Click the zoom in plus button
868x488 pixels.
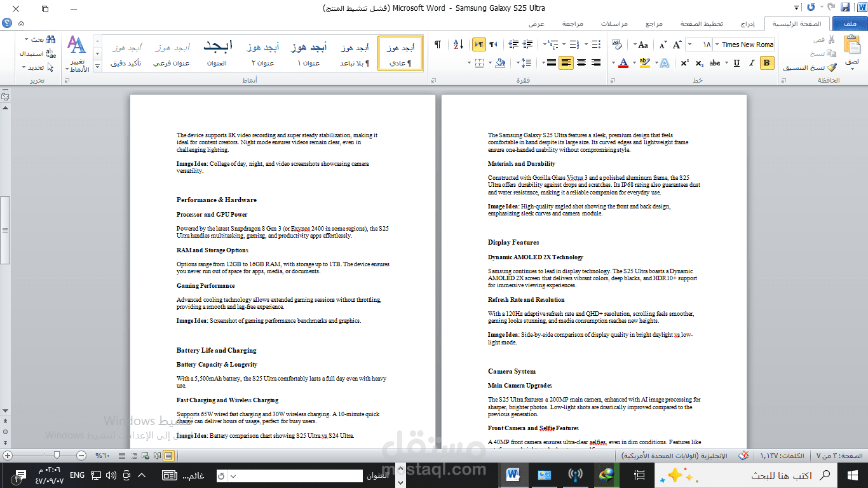point(8,455)
